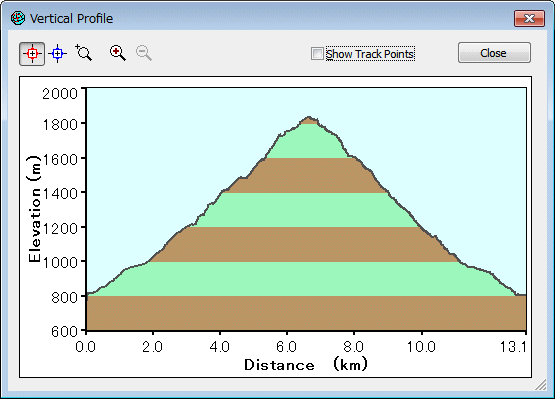Screen dimensions: 555x399
Task: Enable the Show Track Points checkbox
Action: tap(317, 54)
